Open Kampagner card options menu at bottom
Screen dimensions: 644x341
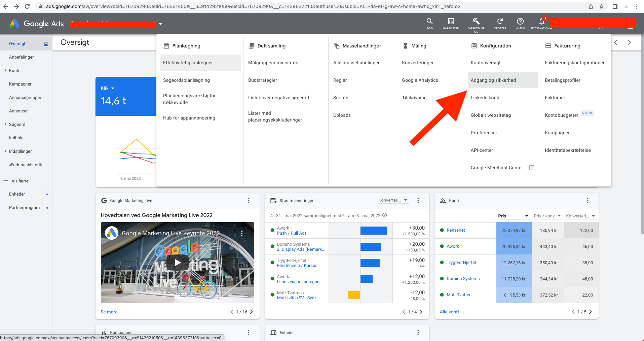coord(249,333)
